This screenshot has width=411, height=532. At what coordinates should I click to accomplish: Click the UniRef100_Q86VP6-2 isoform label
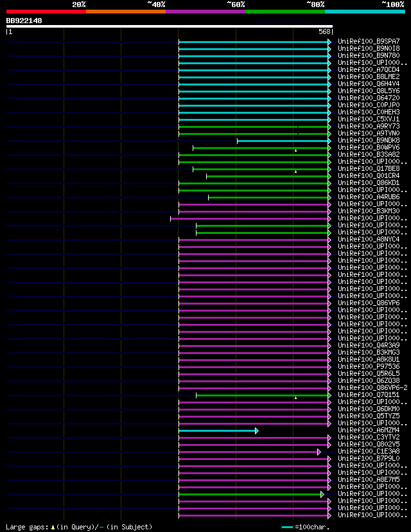point(372,388)
